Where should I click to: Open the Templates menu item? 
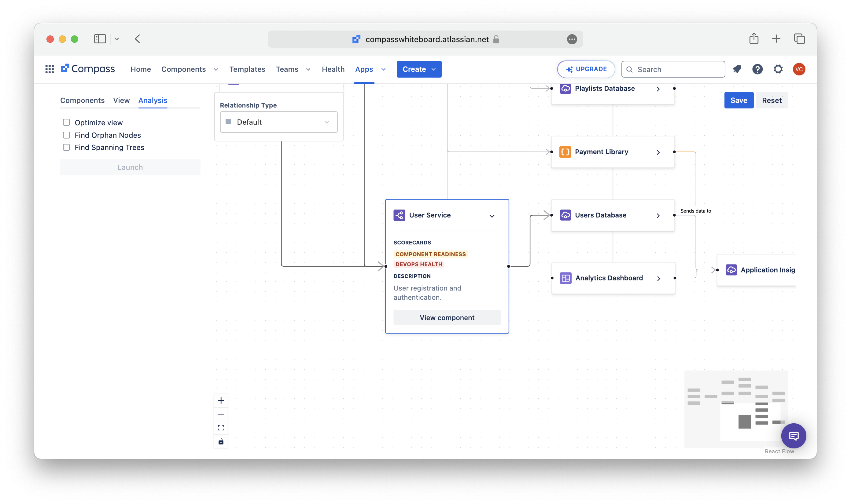(247, 69)
